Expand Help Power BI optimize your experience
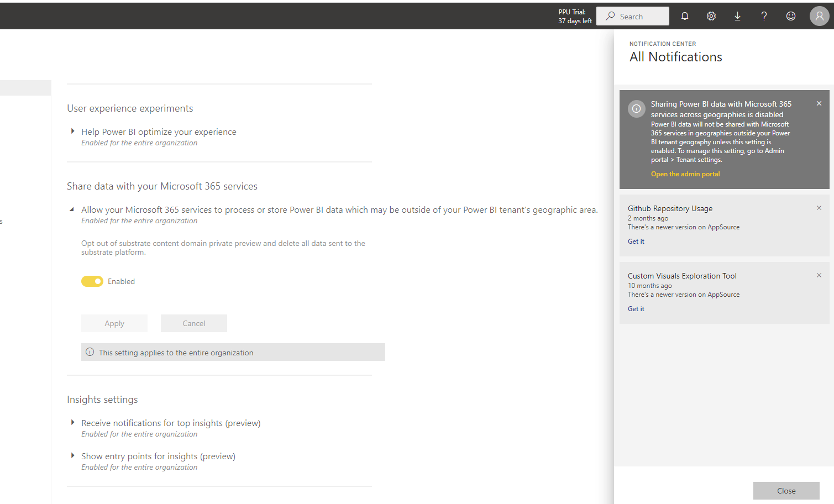The width and height of the screenshot is (834, 504). coord(72,132)
